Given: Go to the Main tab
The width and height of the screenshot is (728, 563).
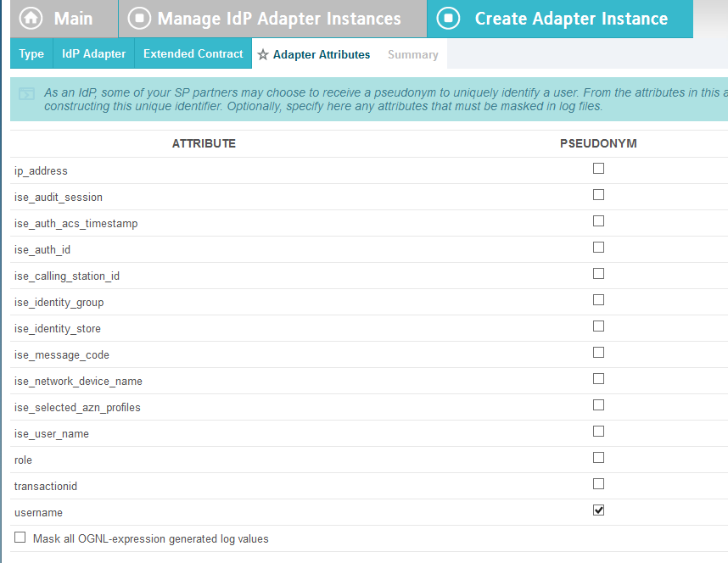Looking at the screenshot, I should point(64,19).
